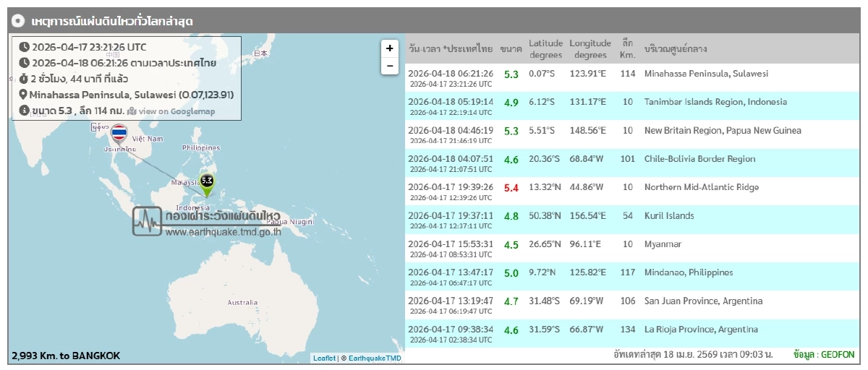Screen dimensions: 868x370
Task: Select the Minahassa Peninsula, Sulawesi row
Action: pos(631,78)
